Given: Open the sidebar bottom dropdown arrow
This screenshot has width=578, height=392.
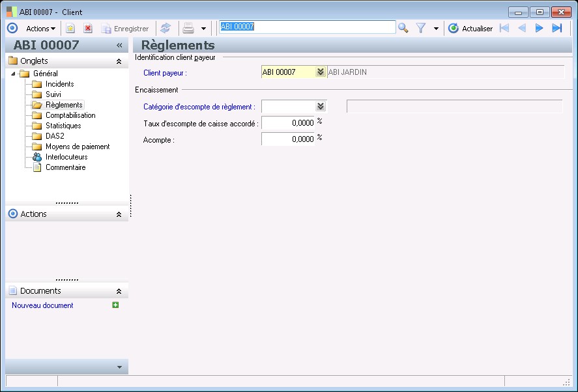Looking at the screenshot, I should 119,367.
